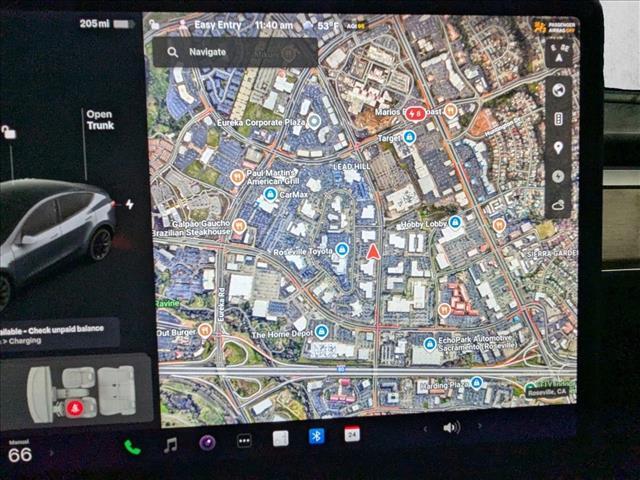Toggle satellite view globe icon

point(558,90)
